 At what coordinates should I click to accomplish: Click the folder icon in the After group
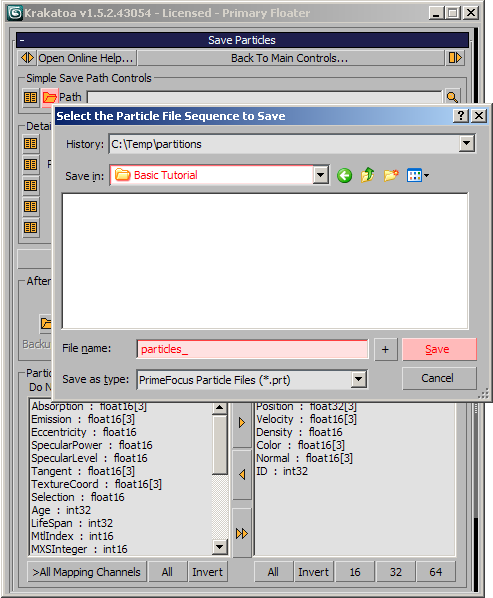tap(45, 323)
